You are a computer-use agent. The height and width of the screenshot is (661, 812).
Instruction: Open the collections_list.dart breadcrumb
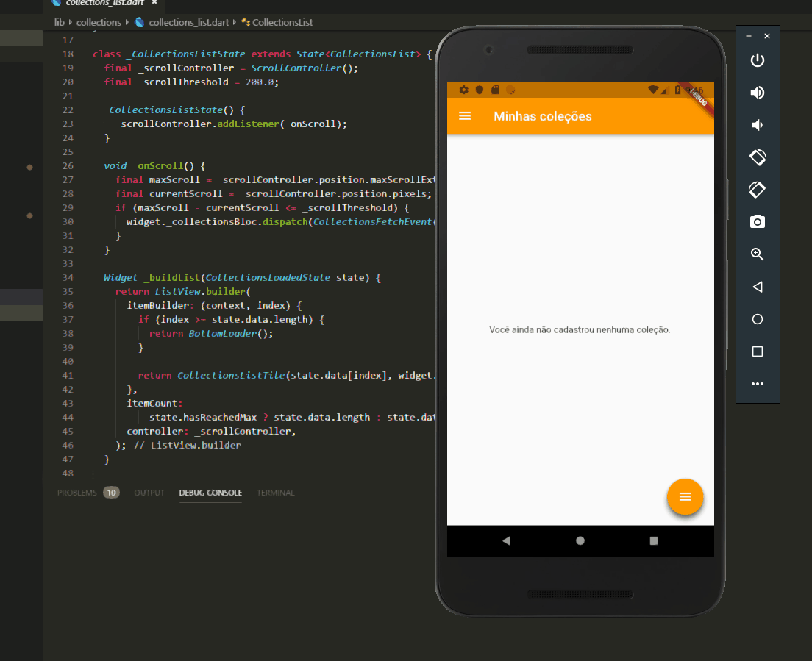(188, 22)
